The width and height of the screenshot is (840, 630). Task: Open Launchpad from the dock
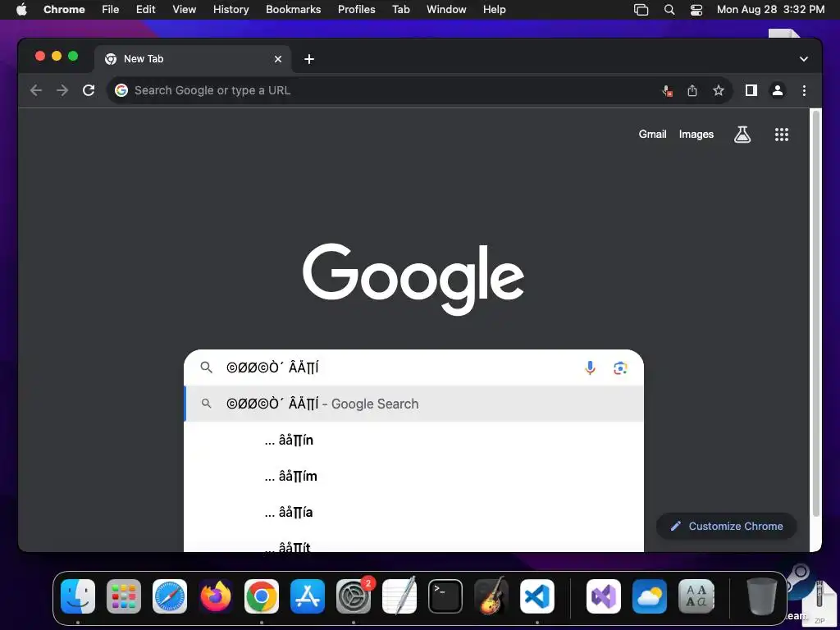click(x=124, y=596)
